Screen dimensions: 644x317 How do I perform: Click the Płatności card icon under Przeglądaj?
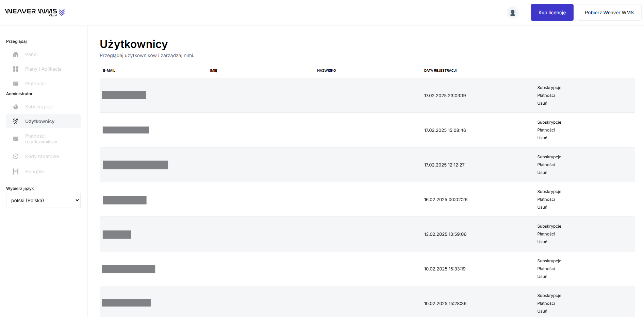(16, 84)
